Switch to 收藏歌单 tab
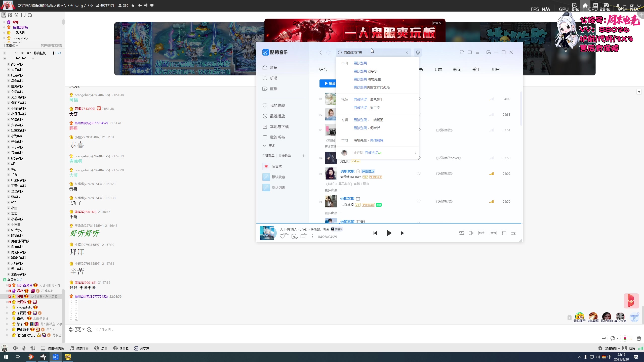The height and width of the screenshot is (362, 644). [285, 156]
